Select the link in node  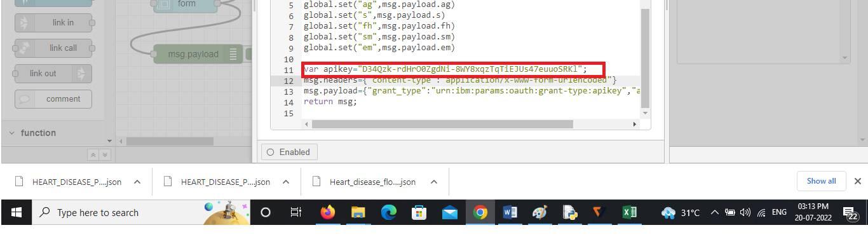click(53, 23)
